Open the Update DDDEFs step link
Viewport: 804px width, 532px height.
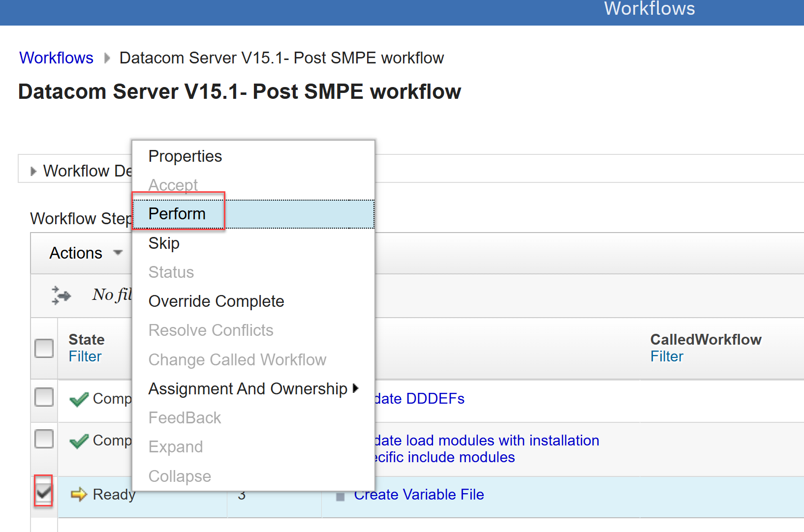(x=419, y=399)
